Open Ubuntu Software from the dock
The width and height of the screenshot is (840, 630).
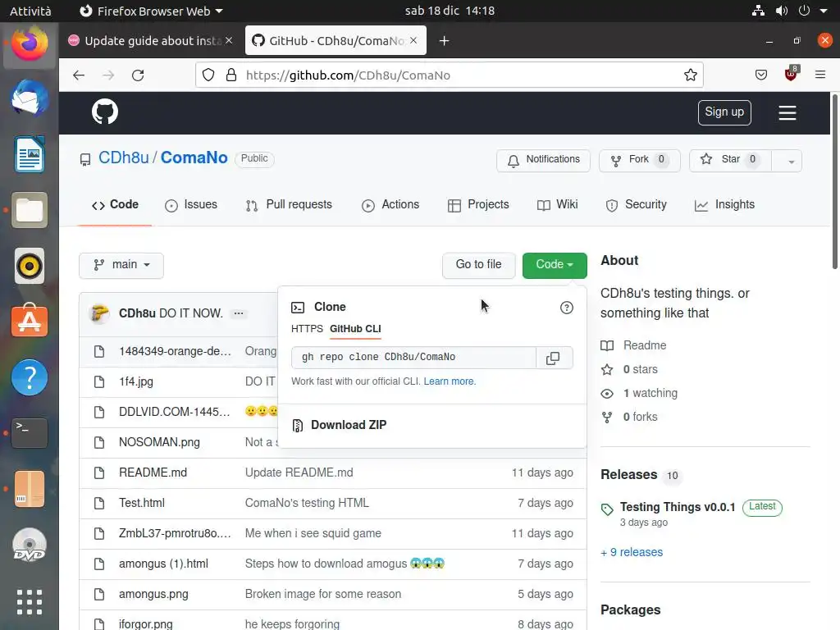pos(30,321)
